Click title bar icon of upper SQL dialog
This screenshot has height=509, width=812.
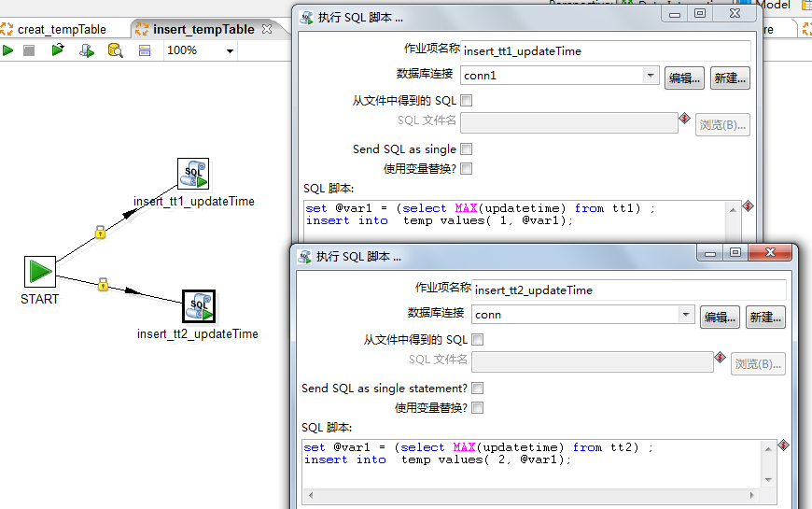coord(306,18)
